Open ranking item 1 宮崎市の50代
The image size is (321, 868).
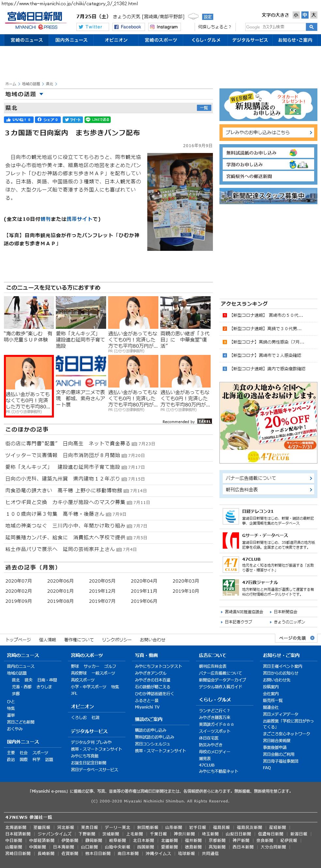(266, 315)
